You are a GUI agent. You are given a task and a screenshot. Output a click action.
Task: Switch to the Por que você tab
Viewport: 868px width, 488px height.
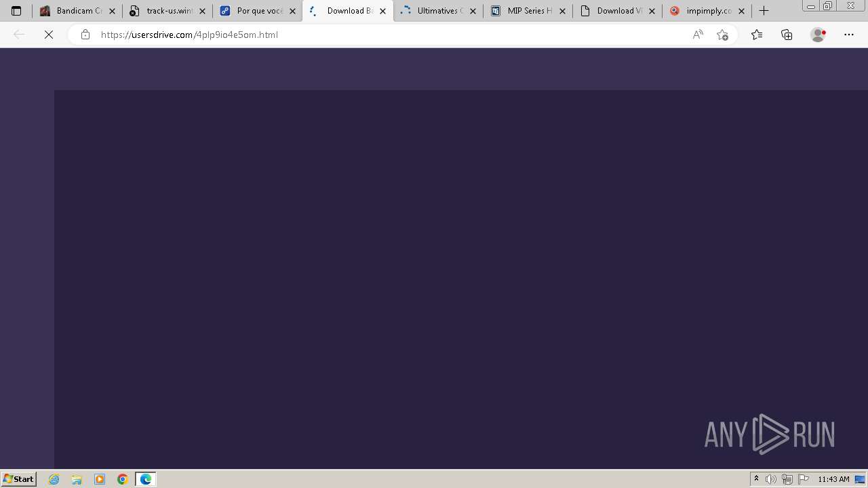coord(257,11)
